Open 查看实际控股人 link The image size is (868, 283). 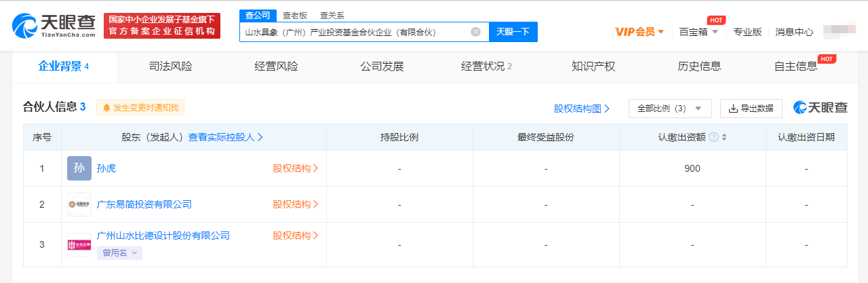(x=226, y=137)
